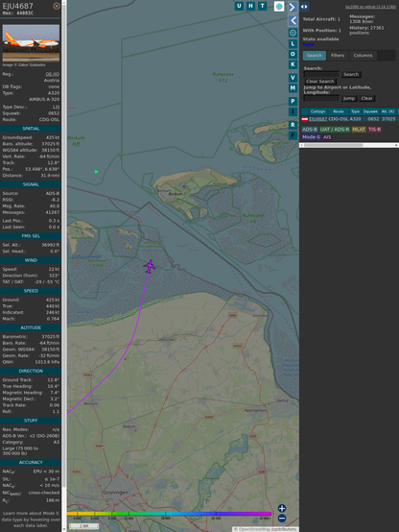Image resolution: width=399 pixels, height=532 pixels.
Task: Click the H button on map toolbar
Action: coord(250,6)
